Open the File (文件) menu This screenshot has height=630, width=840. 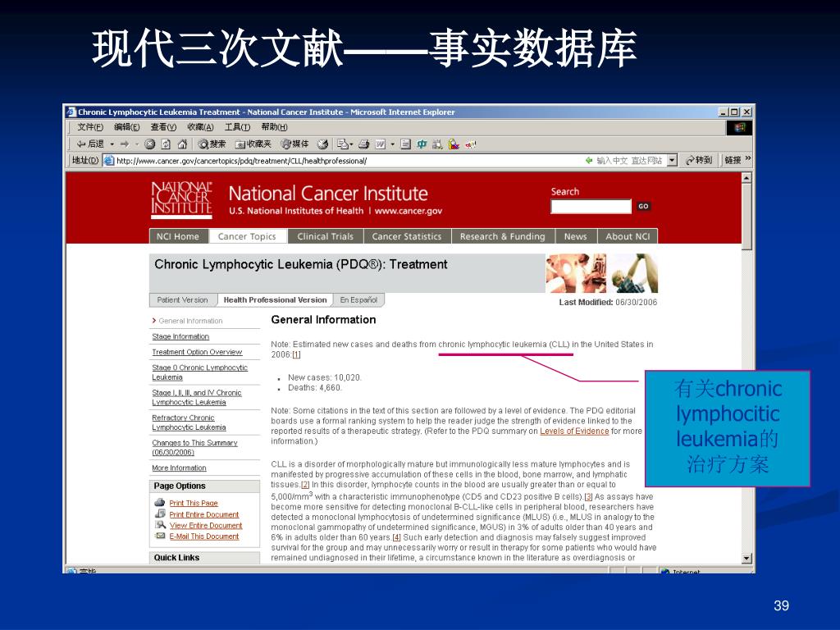coord(89,127)
